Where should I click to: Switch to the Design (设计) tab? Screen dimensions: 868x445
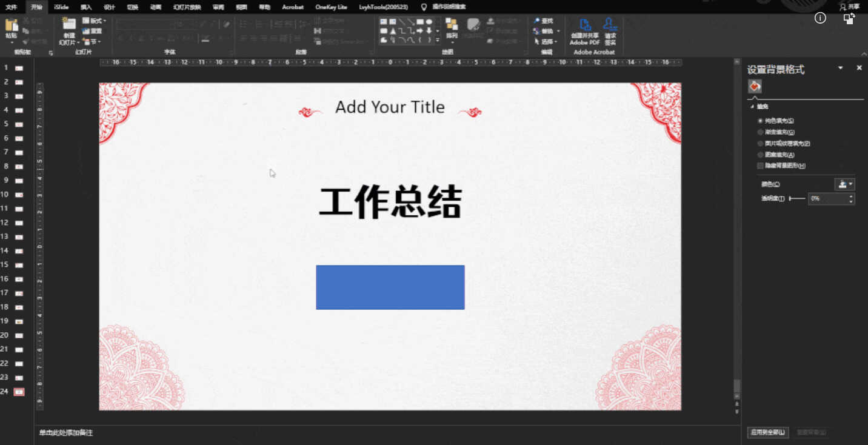109,7
